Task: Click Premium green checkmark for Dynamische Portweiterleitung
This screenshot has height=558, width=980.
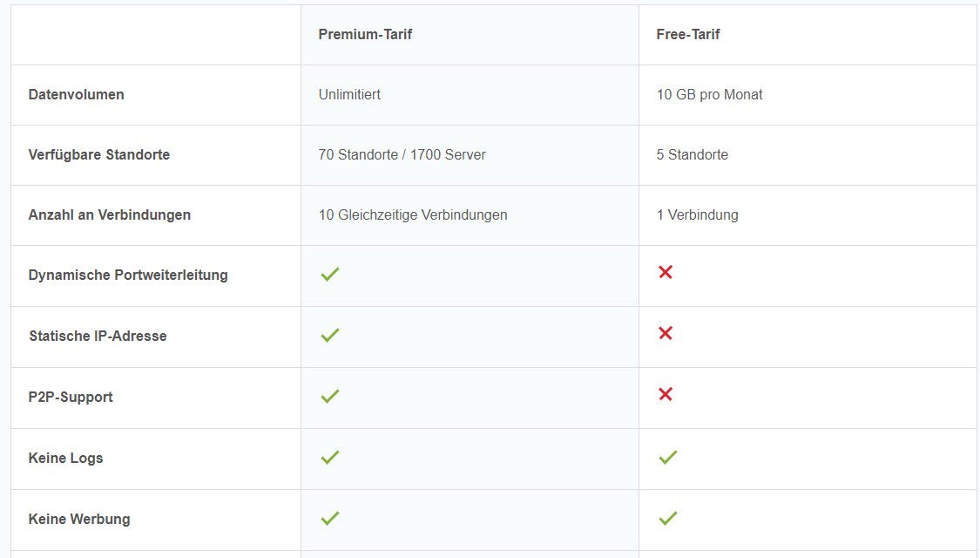Action: click(329, 274)
